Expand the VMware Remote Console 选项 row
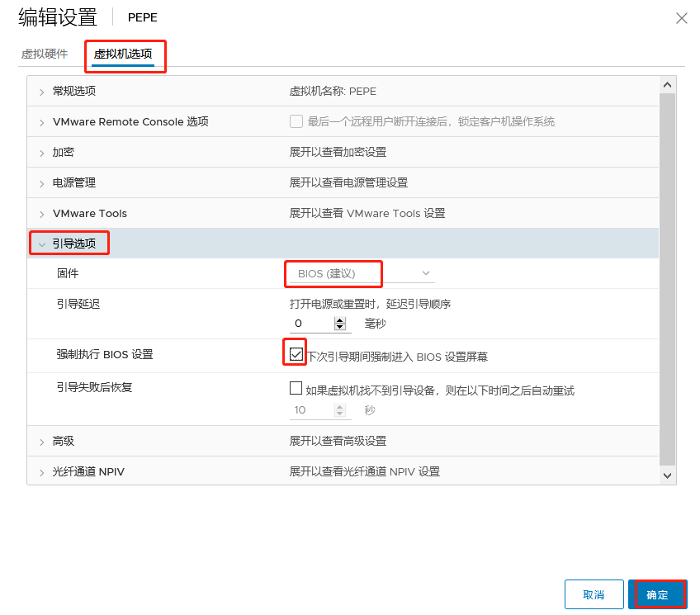 pos(41,122)
